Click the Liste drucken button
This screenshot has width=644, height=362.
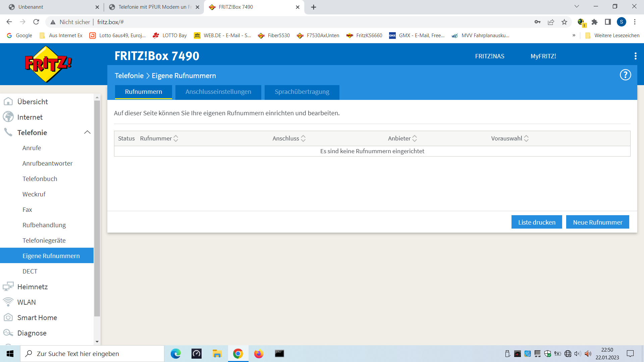pos(536,222)
